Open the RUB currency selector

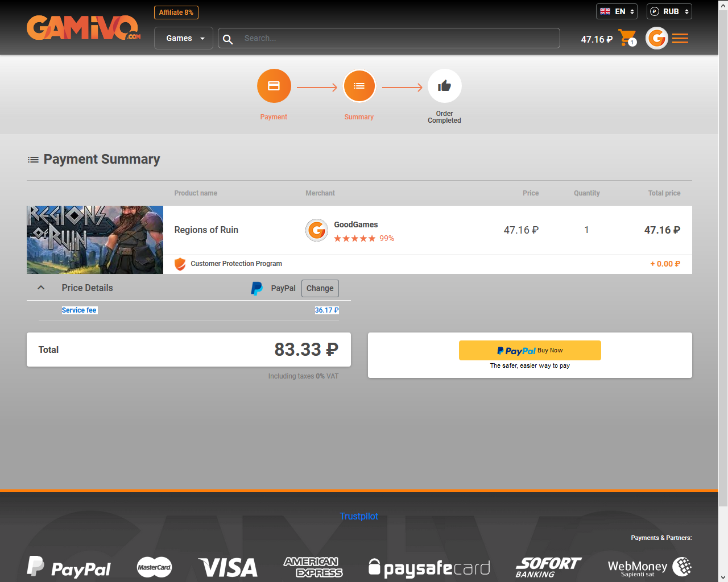point(669,11)
